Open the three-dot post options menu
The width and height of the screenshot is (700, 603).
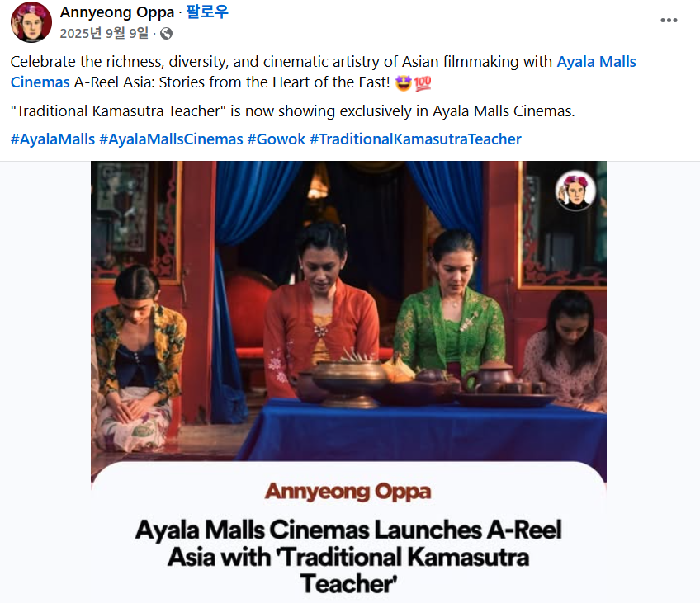tap(669, 20)
